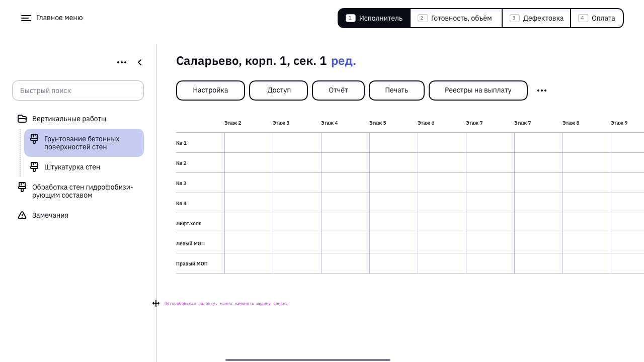Click the folder icon beside Вертикальные работы
Image resolution: width=644 pixels, height=362 pixels.
click(x=22, y=119)
